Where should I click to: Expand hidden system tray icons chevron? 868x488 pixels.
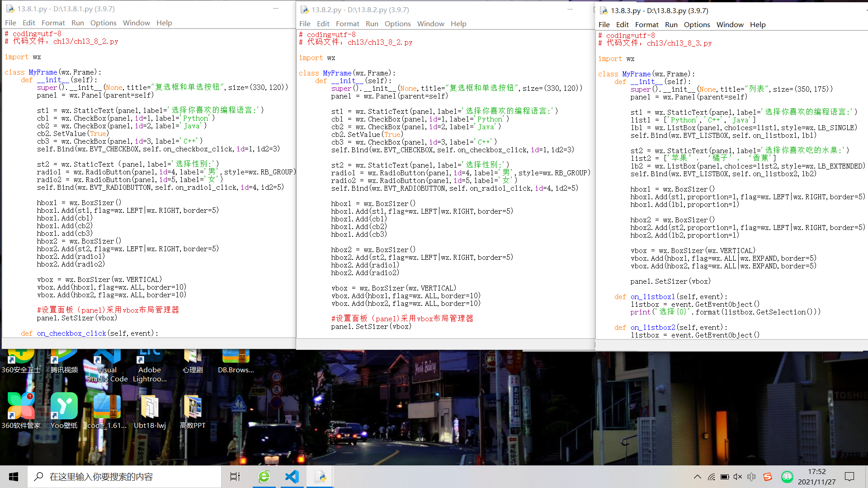point(697,477)
